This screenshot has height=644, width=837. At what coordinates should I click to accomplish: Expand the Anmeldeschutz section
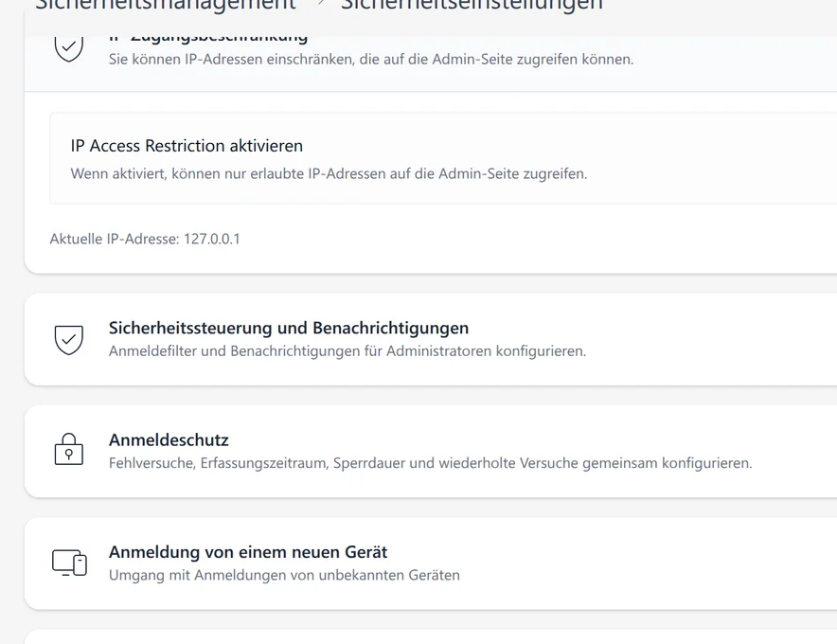click(430, 451)
